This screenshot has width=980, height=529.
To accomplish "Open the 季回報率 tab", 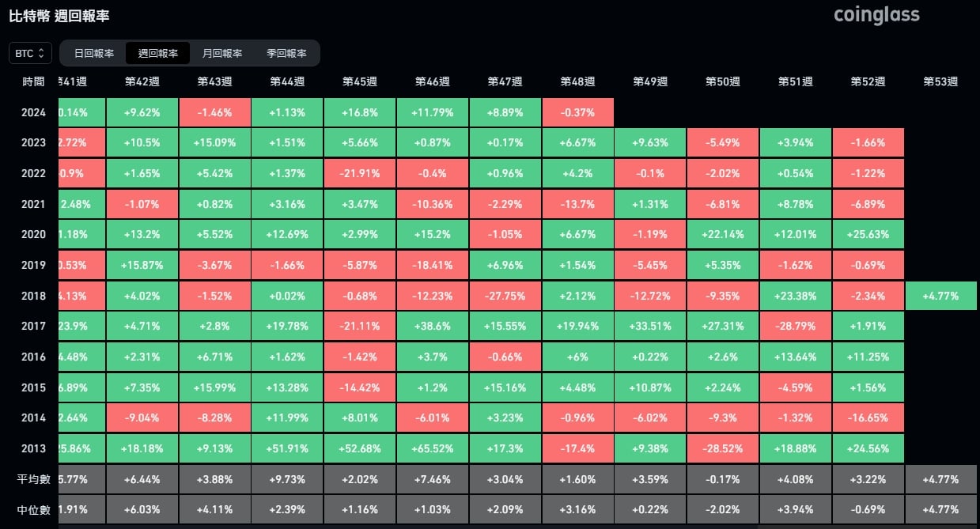I will point(286,54).
